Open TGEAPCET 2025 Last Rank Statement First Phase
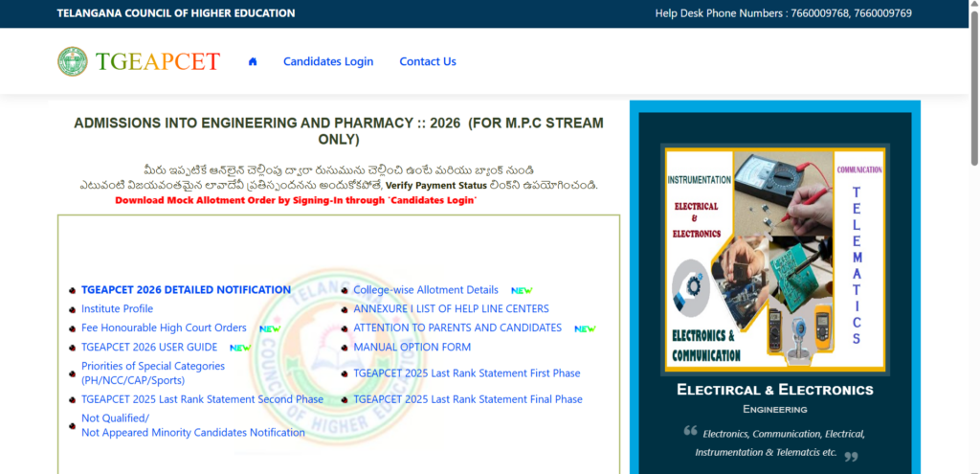 coord(467,373)
